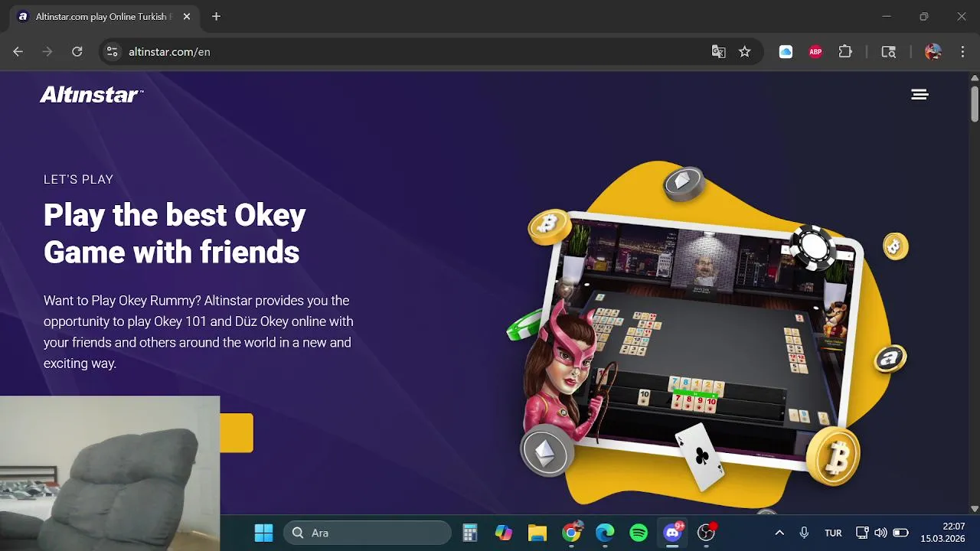The height and width of the screenshot is (551, 980).
Task: Click the battery status icon
Action: (901, 533)
